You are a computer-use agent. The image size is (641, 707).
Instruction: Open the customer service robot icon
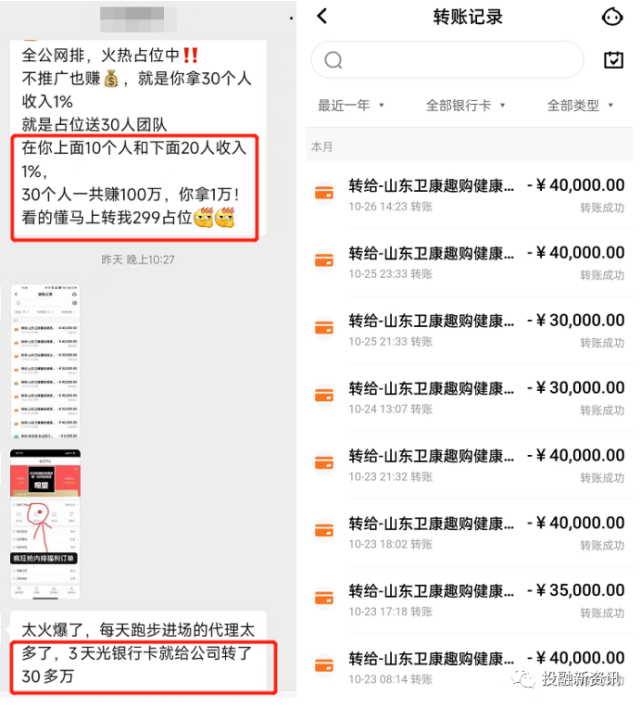(612, 17)
